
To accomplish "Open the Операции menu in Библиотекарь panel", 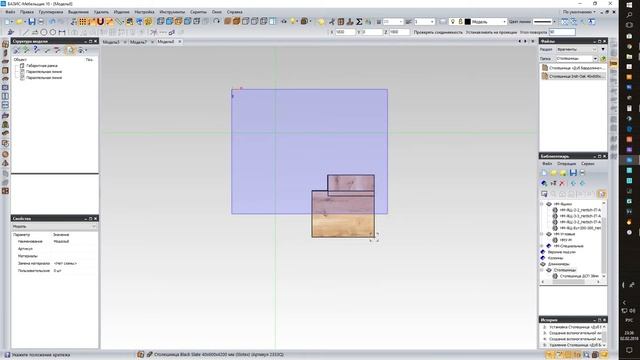I will (566, 164).
